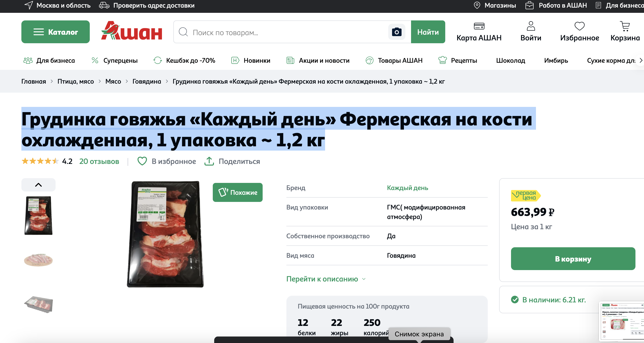
Task: Open the Корзина cart icon
Action: [x=625, y=26]
